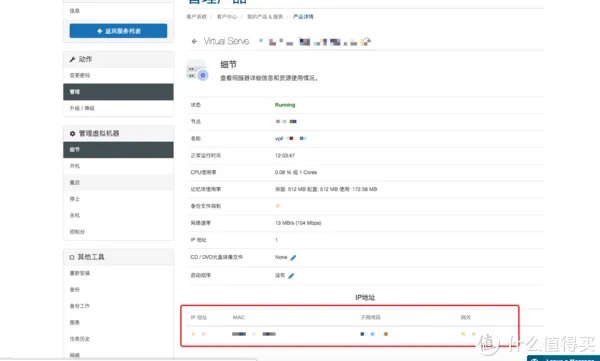The width and height of the screenshot is (600, 361).
Task: Click the network speed value 13 MB/s
Action: point(298,223)
